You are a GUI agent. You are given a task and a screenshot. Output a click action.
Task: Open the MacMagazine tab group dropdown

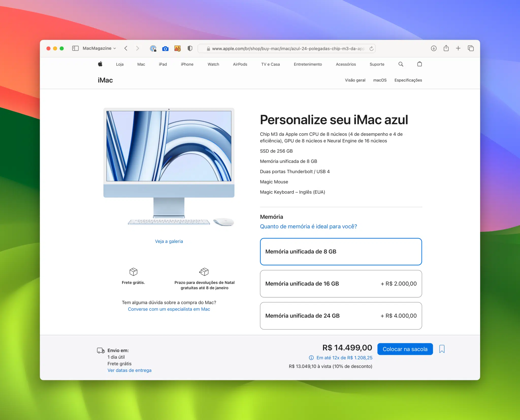click(99, 48)
